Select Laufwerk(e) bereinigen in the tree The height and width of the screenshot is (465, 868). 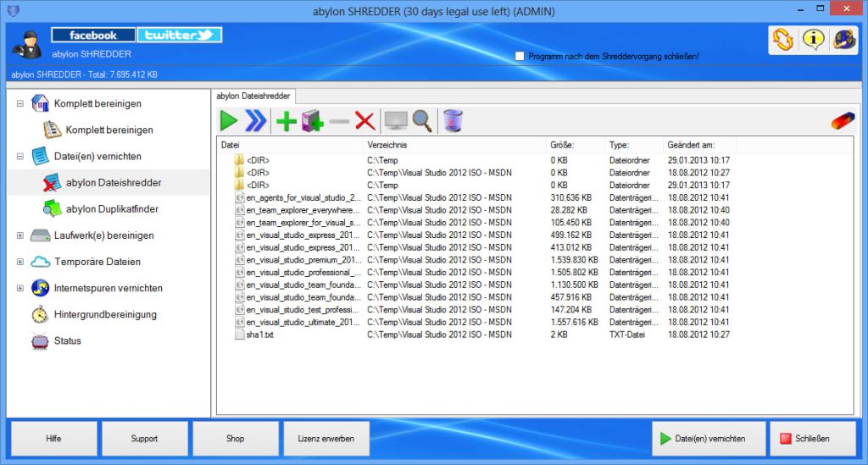[x=92, y=235]
